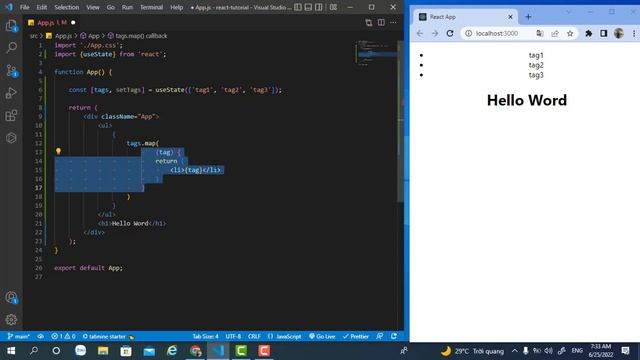Viewport: 640px width, 360px height.
Task: Open Visual Studio Code taskbar icon
Action: [x=218, y=351]
